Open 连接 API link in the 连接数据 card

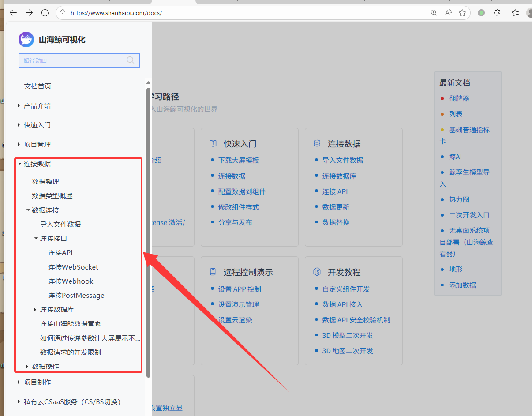pyautogui.click(x=335, y=191)
